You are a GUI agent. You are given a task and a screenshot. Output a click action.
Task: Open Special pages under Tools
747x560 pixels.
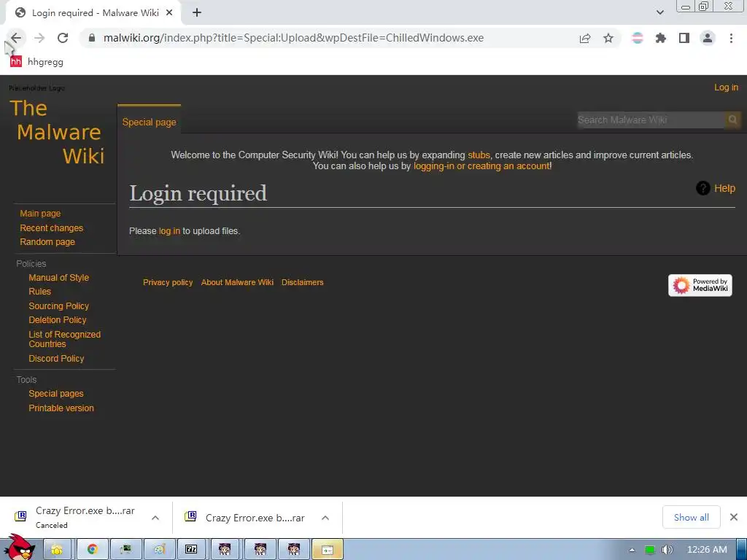(x=55, y=394)
